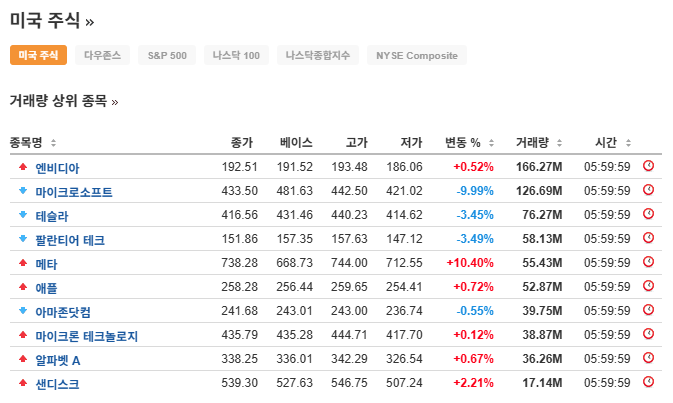This screenshot has height=403, width=673.
Task: Open the 알파벳 A stock link
Action: tap(58, 360)
